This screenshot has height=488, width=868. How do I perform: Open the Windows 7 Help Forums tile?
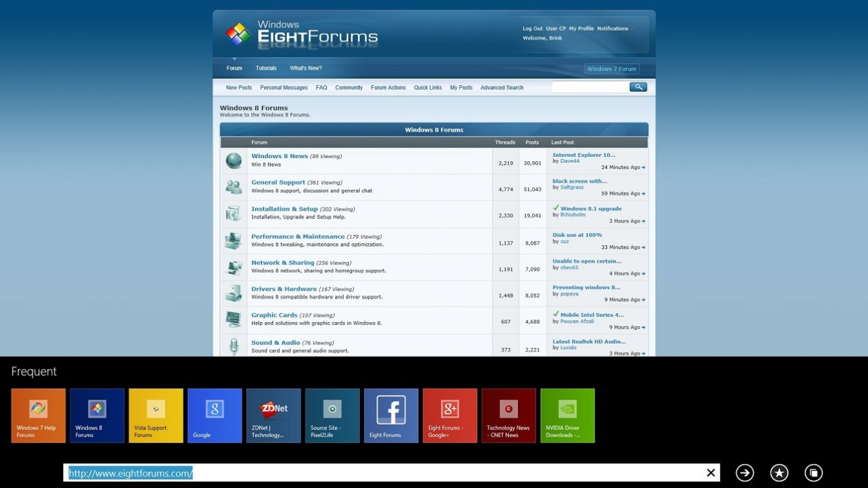38,416
